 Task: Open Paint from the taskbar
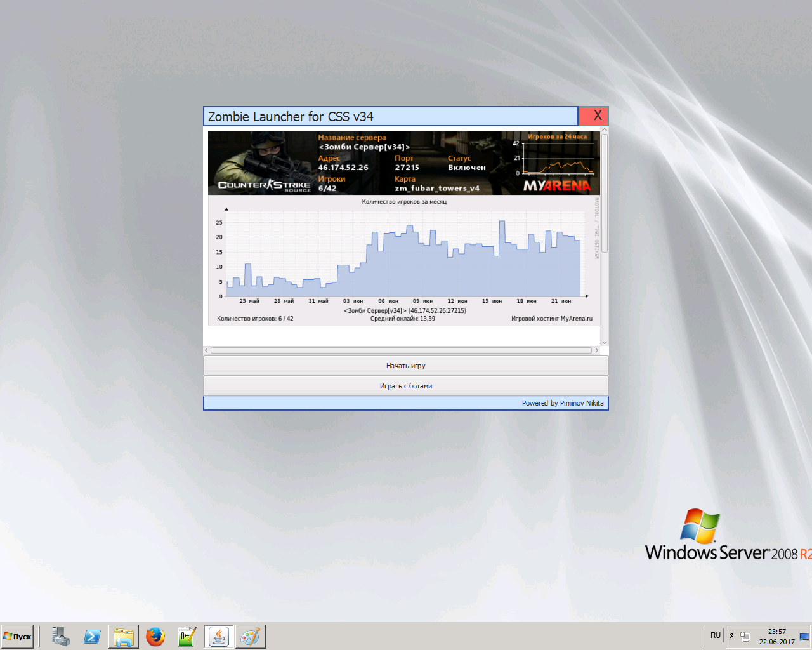click(250, 636)
